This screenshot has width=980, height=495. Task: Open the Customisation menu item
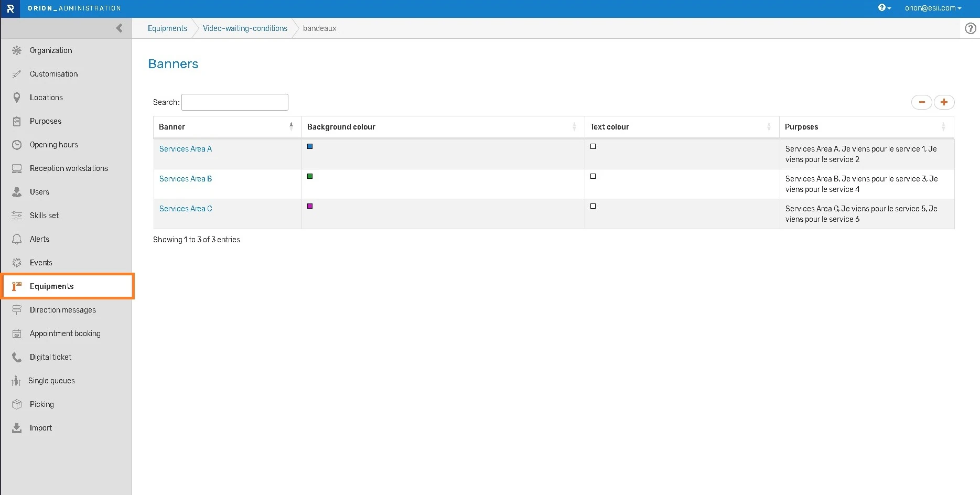54,74
